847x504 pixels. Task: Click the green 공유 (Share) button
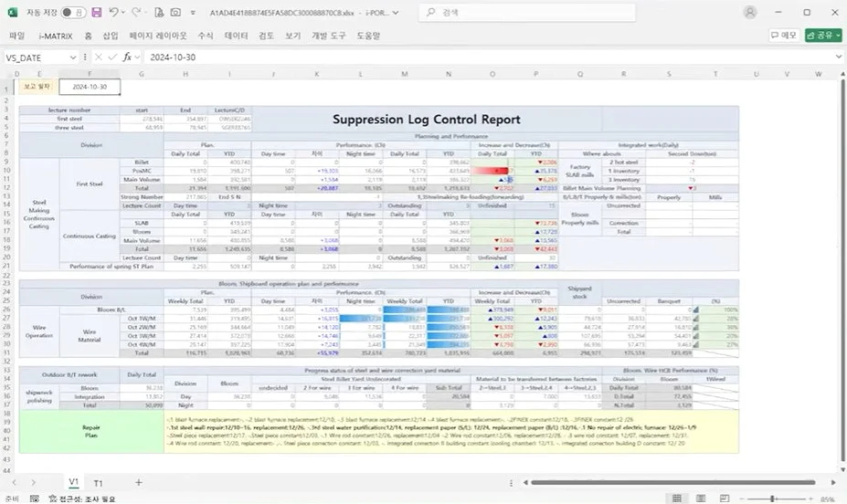[823, 36]
